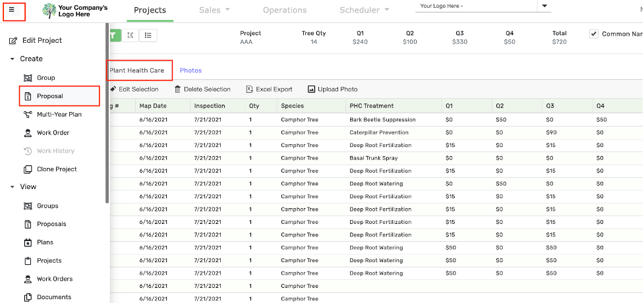644x303 pixels.
Task: Toggle the Common Name checkbox
Action: point(594,34)
